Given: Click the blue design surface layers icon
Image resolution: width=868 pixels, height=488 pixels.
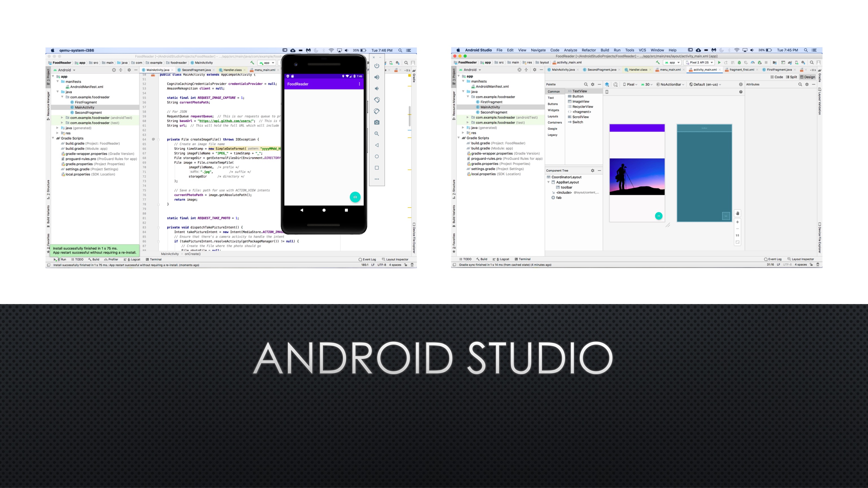Looking at the screenshot, I should click(x=607, y=84).
